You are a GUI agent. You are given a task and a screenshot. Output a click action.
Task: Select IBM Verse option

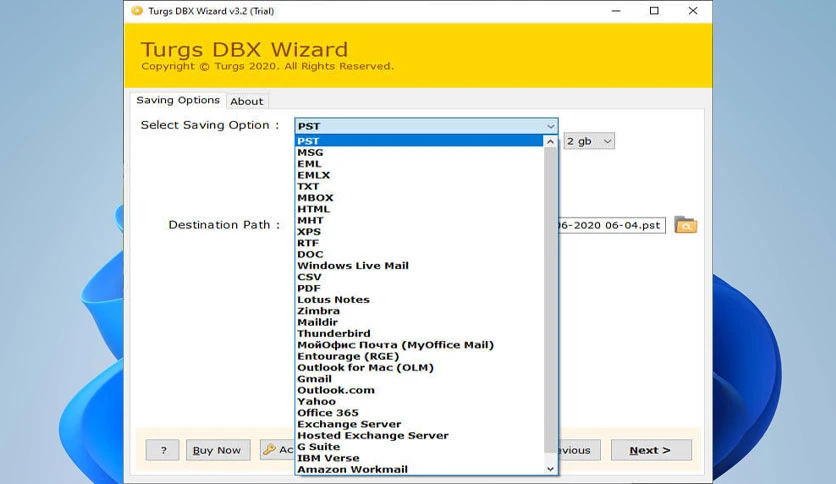pos(420,458)
